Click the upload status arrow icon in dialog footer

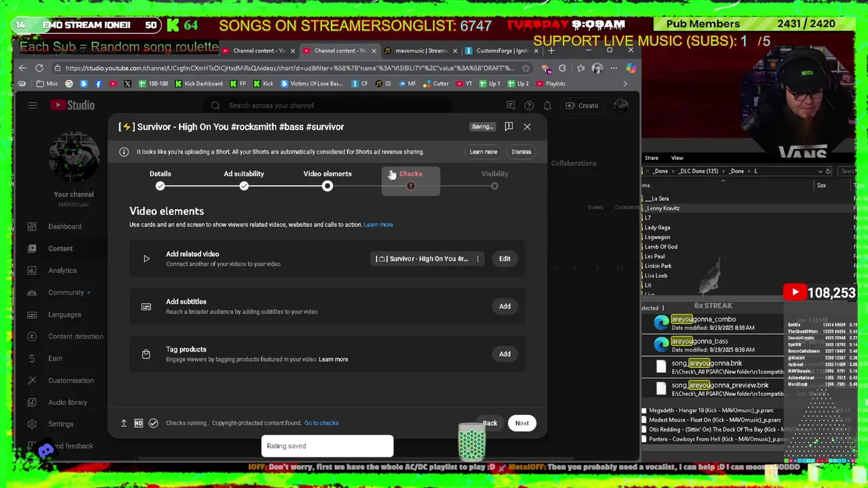123,423
